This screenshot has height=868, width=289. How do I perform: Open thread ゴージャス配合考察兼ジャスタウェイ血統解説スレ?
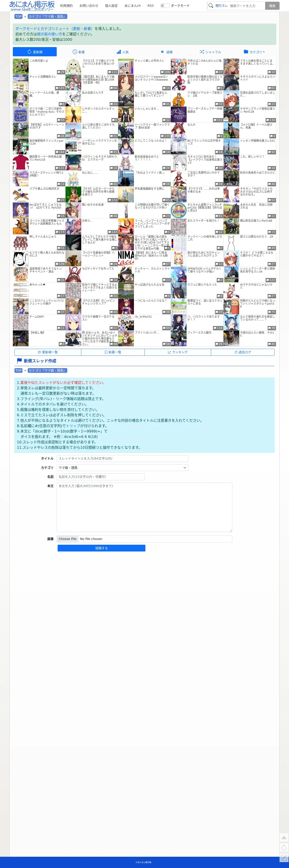click(39, 226)
